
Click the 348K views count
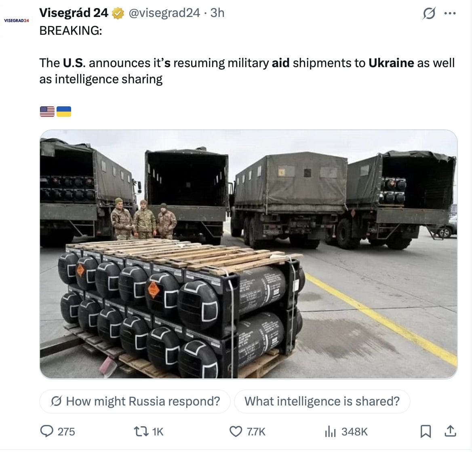pyautogui.click(x=354, y=432)
